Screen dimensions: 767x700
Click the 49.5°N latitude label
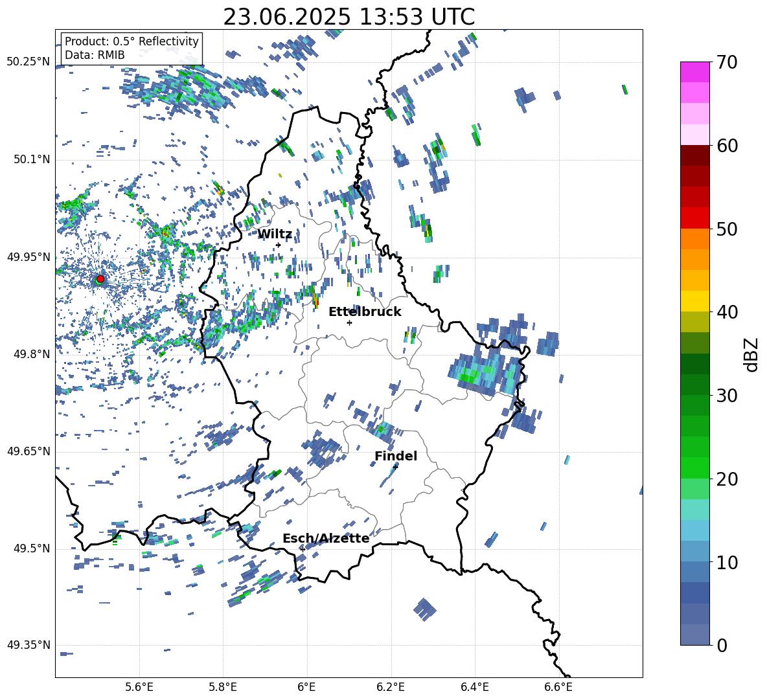coord(31,548)
